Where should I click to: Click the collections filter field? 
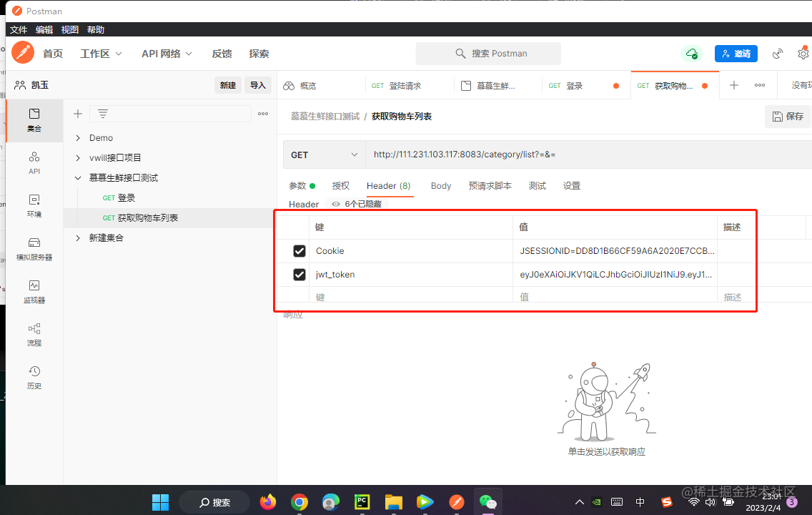(170, 114)
